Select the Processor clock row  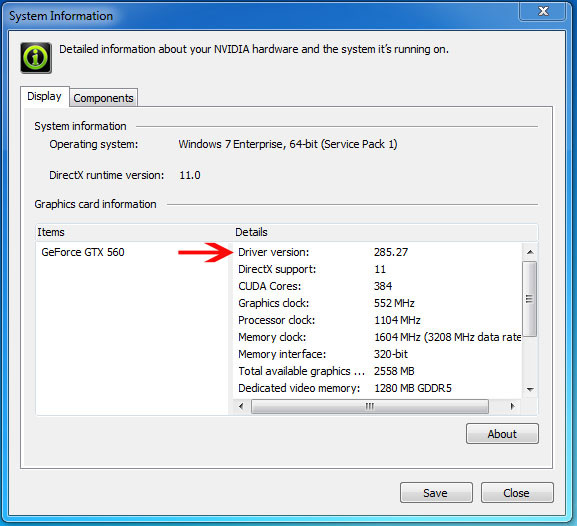[x=378, y=320]
